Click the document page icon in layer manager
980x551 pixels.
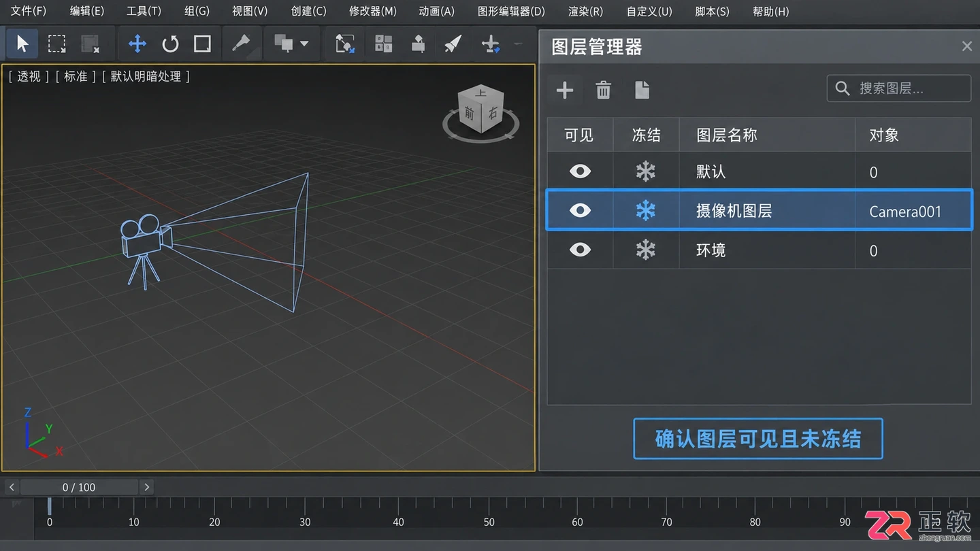[642, 90]
